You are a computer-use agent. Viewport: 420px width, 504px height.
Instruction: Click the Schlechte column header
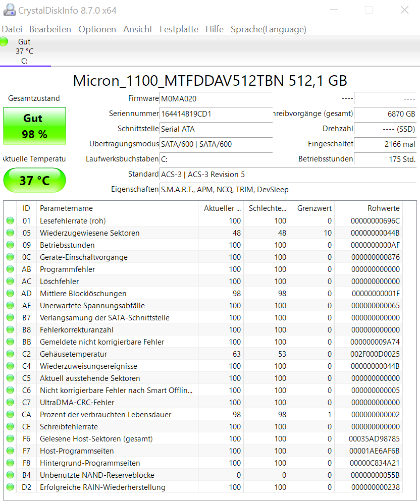click(266, 208)
